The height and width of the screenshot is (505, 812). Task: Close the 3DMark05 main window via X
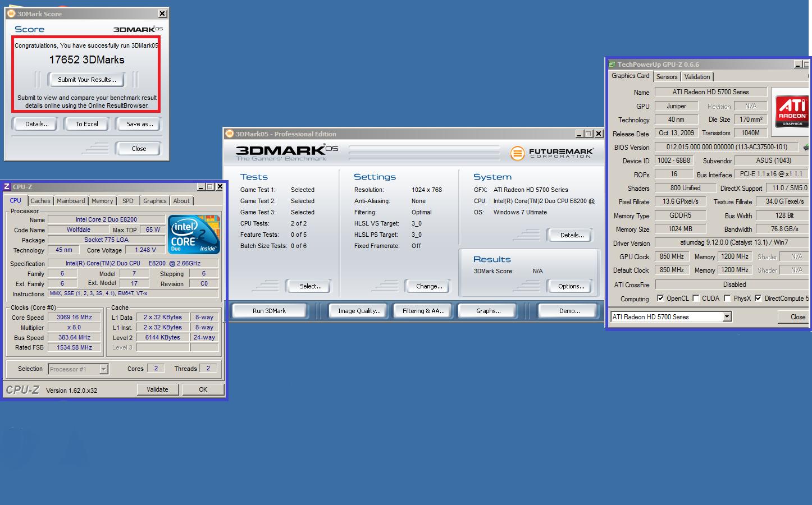coord(599,134)
